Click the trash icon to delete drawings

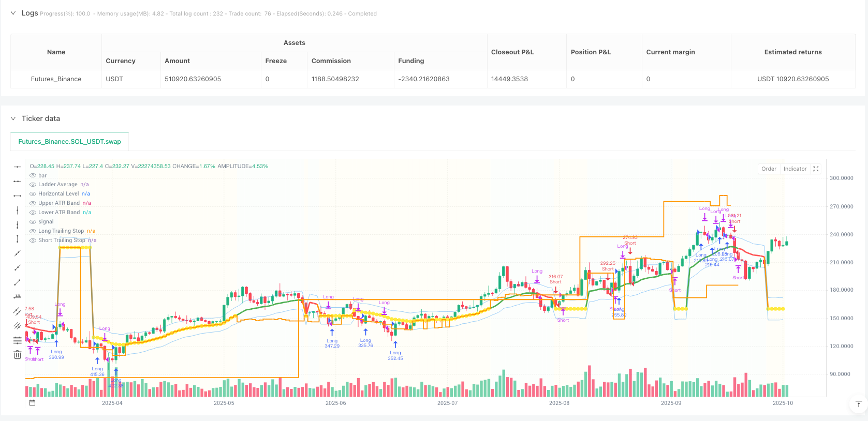click(x=17, y=355)
